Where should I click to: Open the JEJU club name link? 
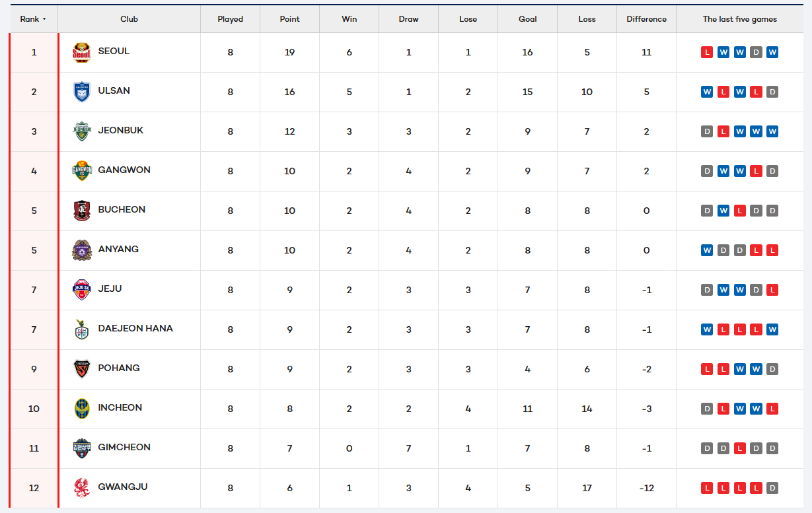[x=110, y=289]
